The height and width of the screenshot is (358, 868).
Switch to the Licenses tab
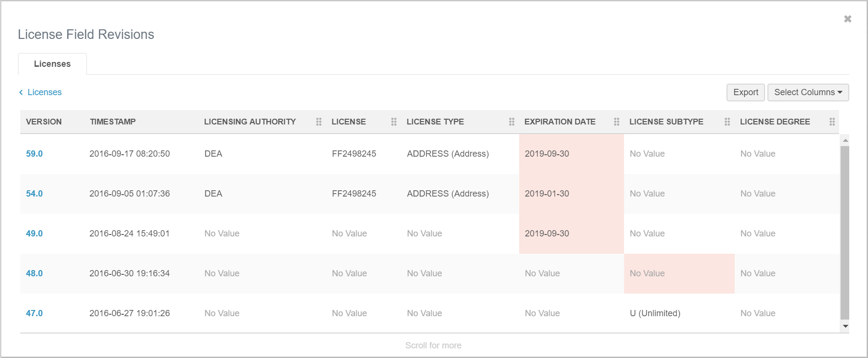(x=52, y=64)
